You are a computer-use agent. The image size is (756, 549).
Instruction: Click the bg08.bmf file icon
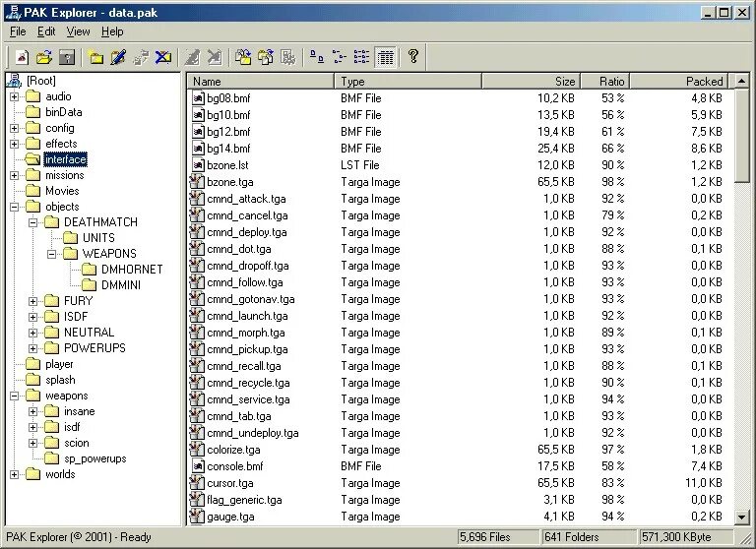[198, 98]
